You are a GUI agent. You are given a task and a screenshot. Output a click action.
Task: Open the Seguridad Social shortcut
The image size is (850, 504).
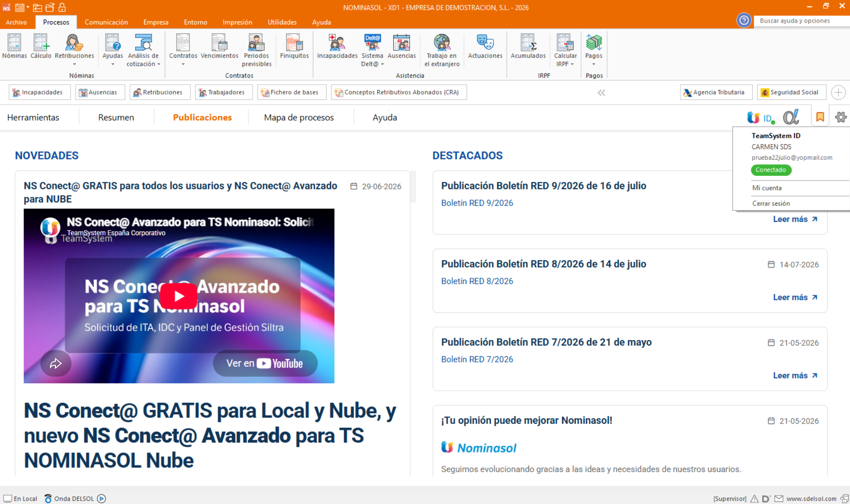tap(791, 92)
